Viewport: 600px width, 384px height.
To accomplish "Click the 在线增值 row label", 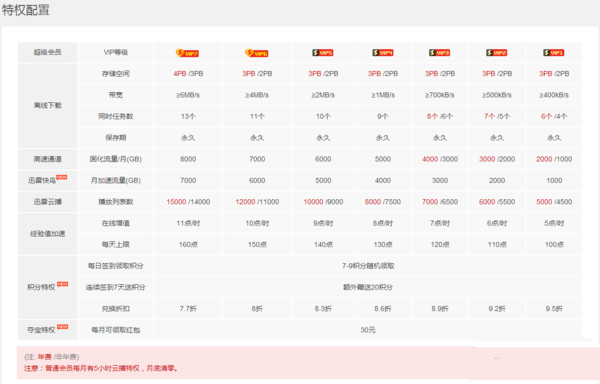I will click(x=116, y=223).
